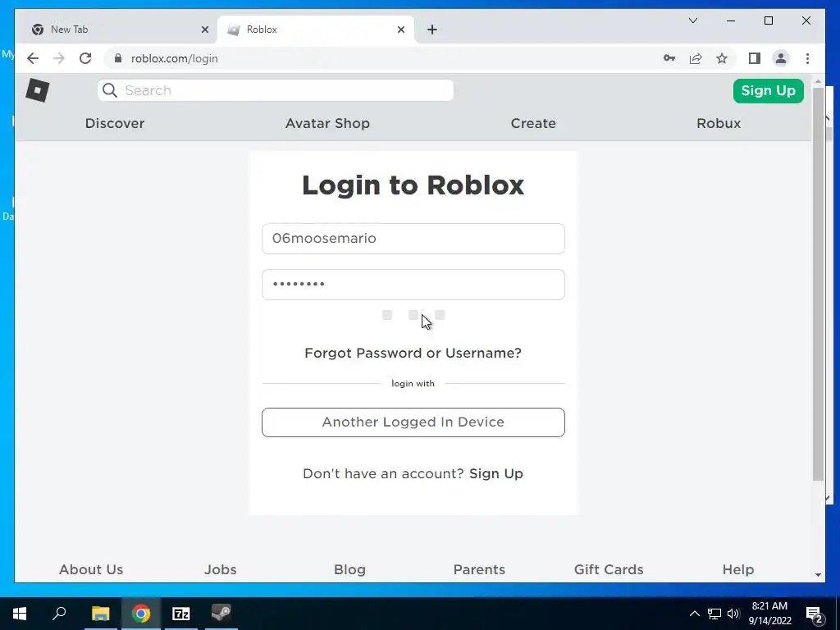
Task: Bookmark this page with star icon
Action: (x=722, y=58)
